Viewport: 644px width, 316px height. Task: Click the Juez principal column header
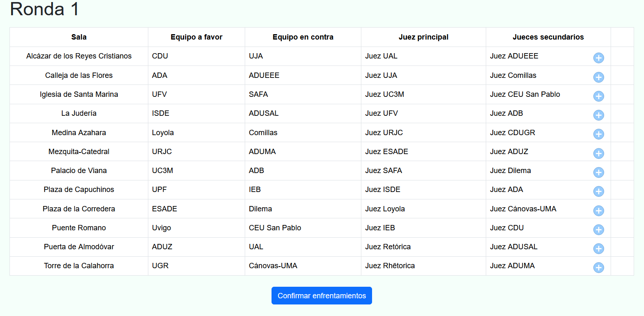click(424, 37)
